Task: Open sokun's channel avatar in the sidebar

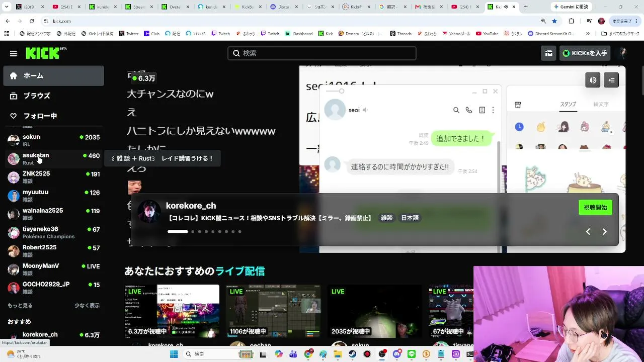Action: (x=14, y=140)
